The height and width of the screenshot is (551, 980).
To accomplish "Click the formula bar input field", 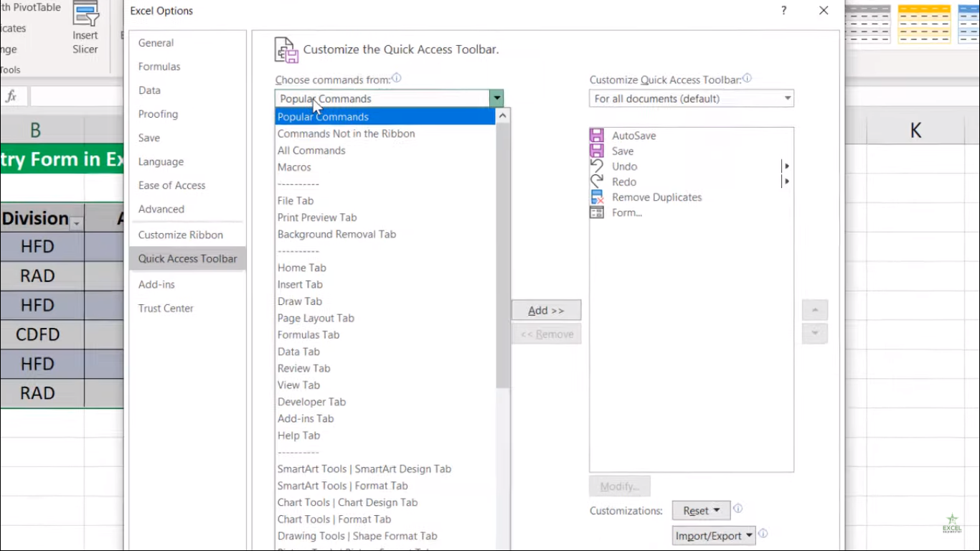I will pos(76,96).
